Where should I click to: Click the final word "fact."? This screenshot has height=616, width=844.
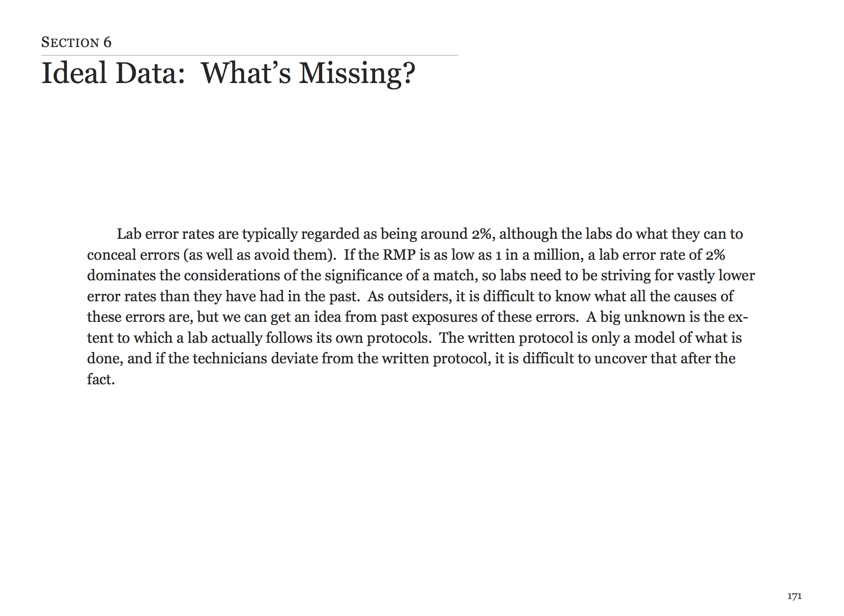(101, 380)
